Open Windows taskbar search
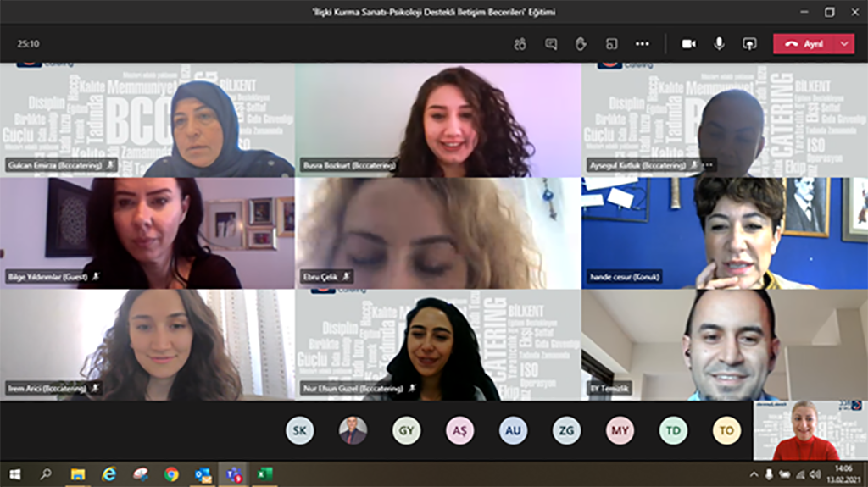The height and width of the screenshot is (487, 868). pos(46,474)
